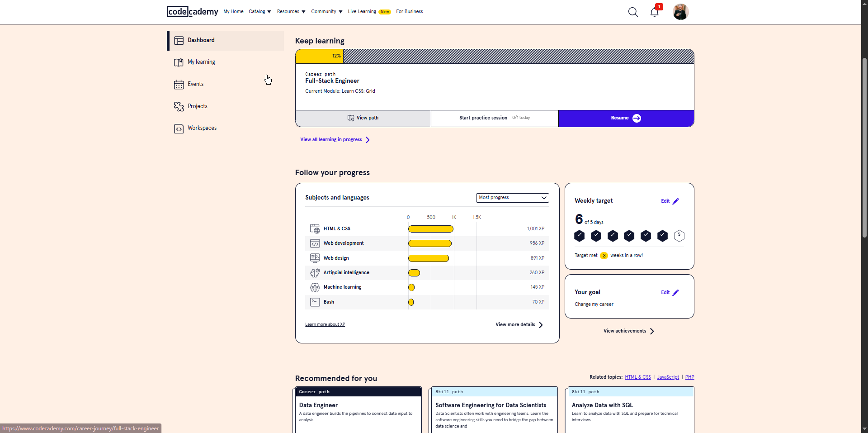Click the Codecademy logo
Screen dimensions: 868x433
coord(193,12)
